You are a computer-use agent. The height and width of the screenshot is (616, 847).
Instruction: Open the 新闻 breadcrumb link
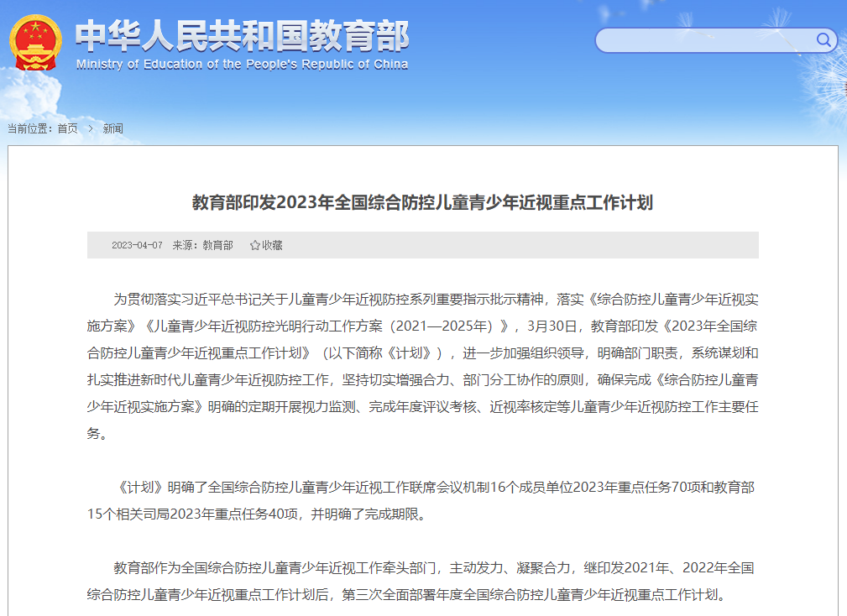[112, 128]
